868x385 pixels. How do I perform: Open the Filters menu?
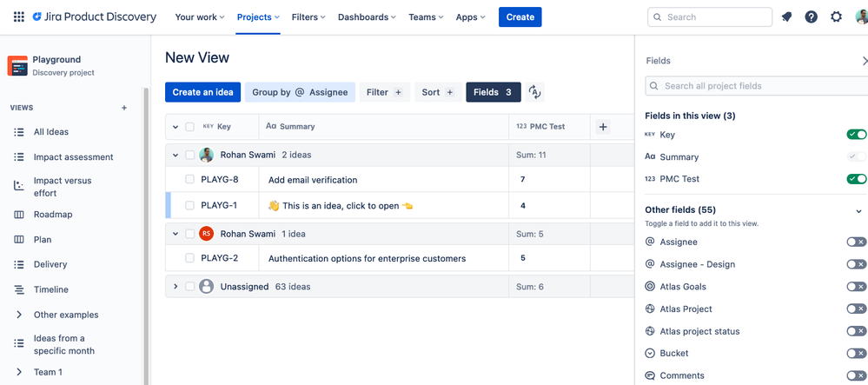point(308,17)
